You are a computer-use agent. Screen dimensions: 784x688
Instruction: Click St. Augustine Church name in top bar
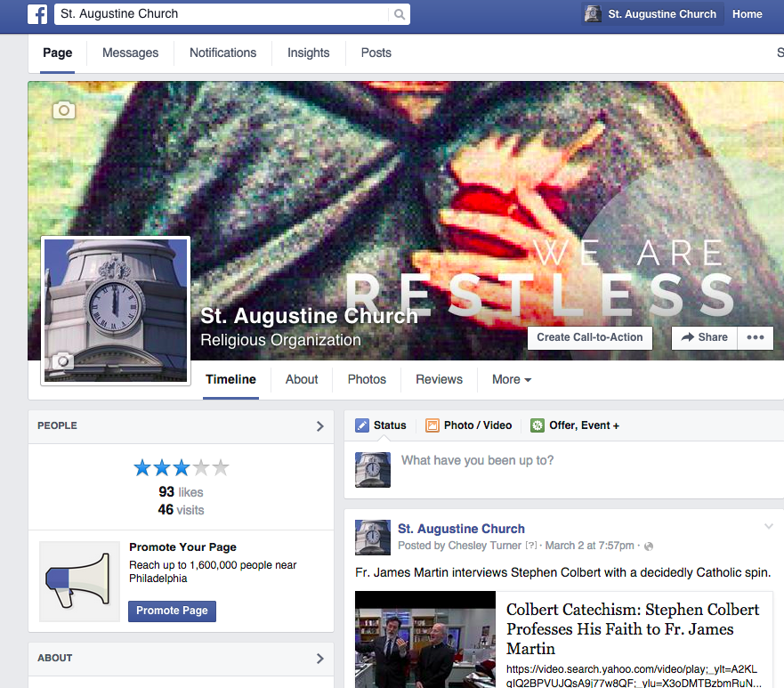click(662, 14)
